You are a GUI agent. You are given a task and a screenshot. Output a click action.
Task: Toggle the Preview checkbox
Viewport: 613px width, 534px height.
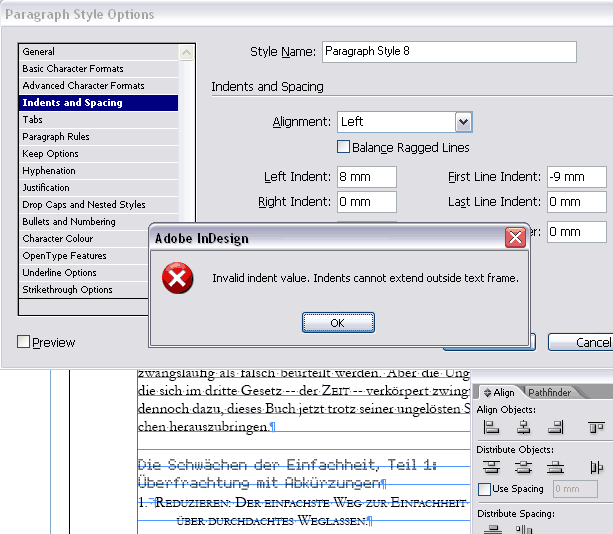pyautogui.click(x=23, y=342)
